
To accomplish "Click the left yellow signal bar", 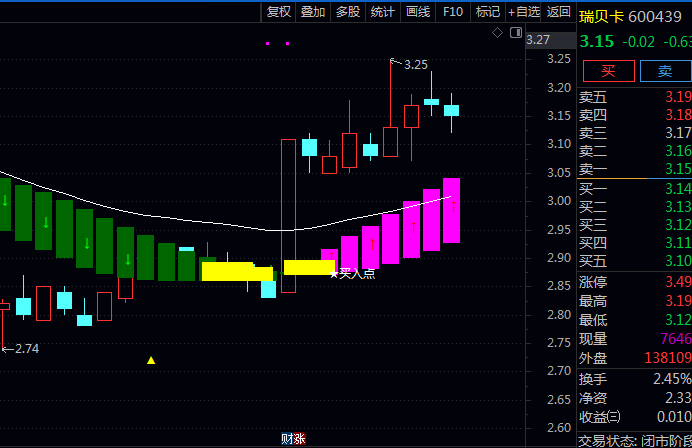I will (x=237, y=271).
